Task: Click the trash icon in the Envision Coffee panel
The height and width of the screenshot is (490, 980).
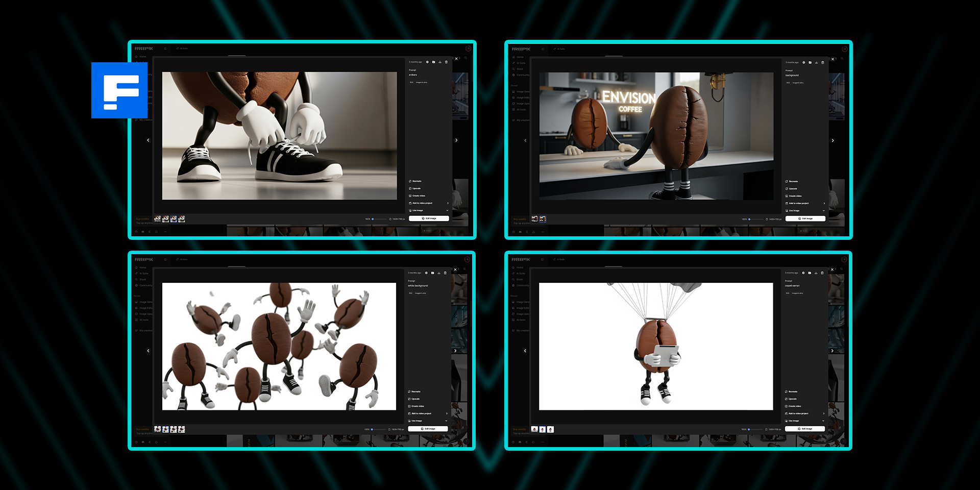Action: coord(822,62)
